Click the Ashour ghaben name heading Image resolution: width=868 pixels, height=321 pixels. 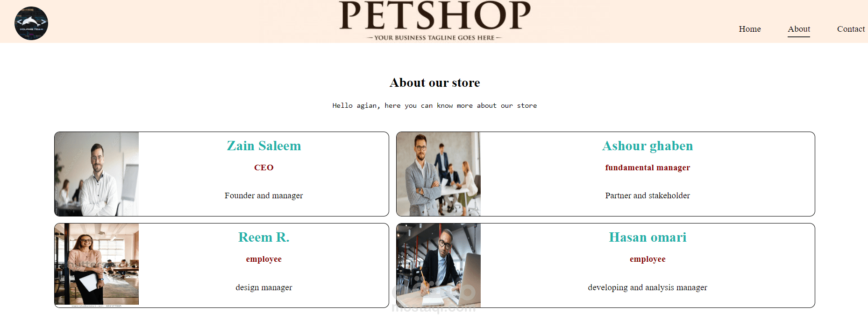coord(647,146)
